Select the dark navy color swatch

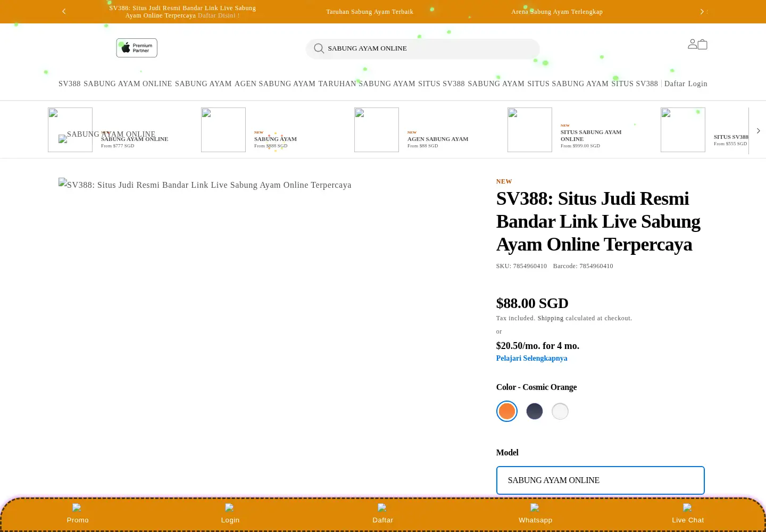[535, 411]
